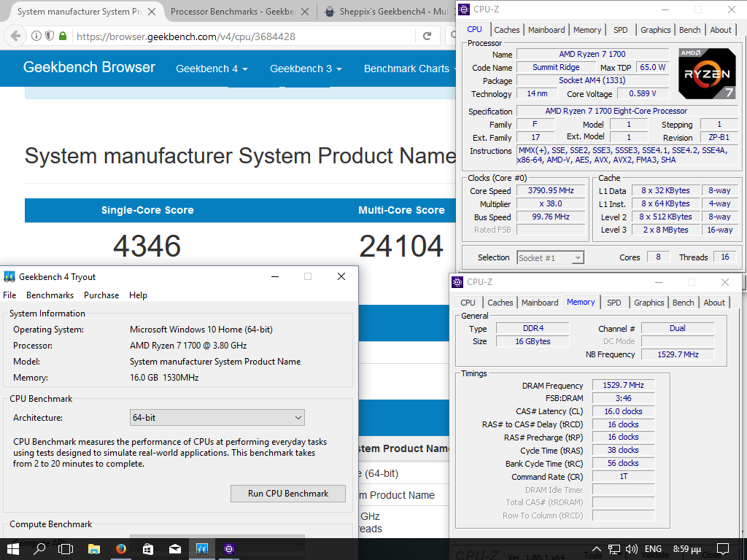
Task: Expand the Architecture 64-bit dropdown
Action: [x=217, y=418]
